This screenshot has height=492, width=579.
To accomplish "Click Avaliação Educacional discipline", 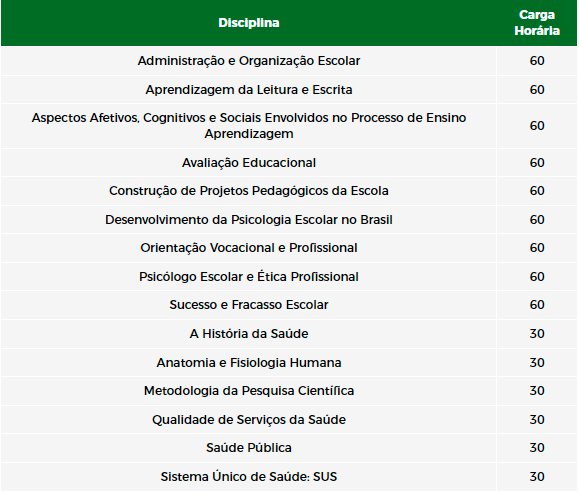I will 249,163.
